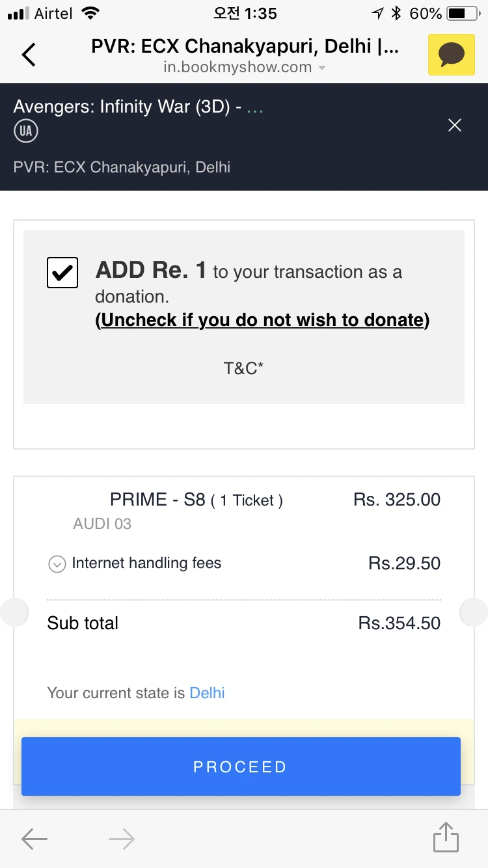
Task: Tap the Wi-Fi status icon
Action: (x=91, y=13)
